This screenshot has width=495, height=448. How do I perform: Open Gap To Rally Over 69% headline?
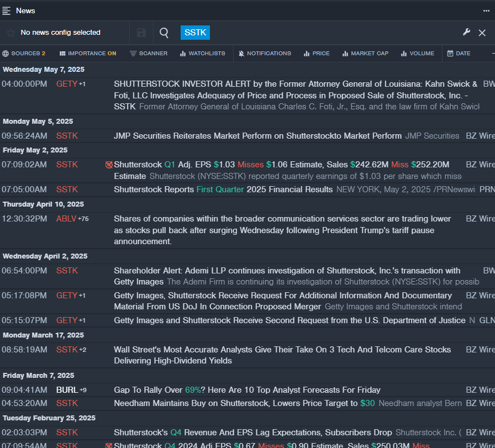(x=247, y=390)
